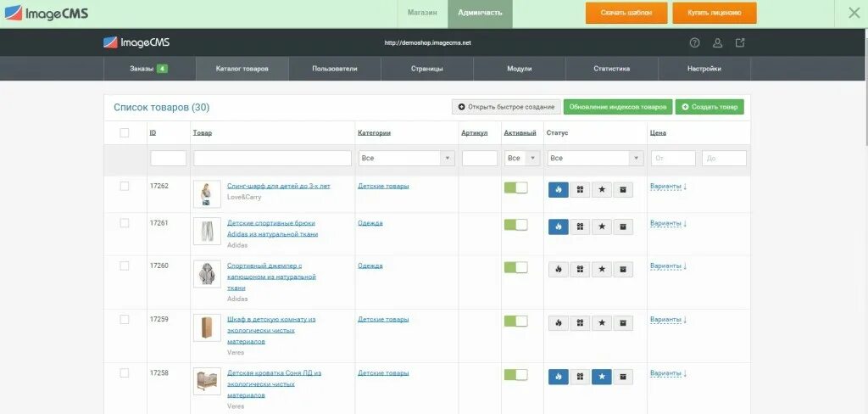Open the Страницы menu
Image resolution: width=868 pixels, height=414 pixels.
427,69
